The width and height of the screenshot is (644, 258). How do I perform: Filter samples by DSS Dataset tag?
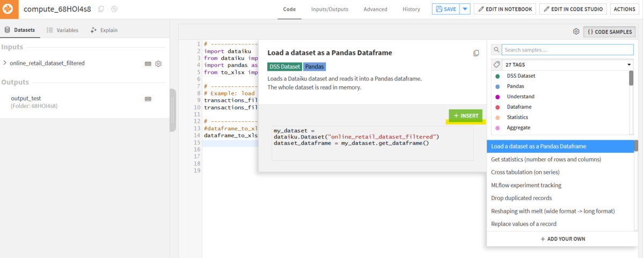(521, 76)
